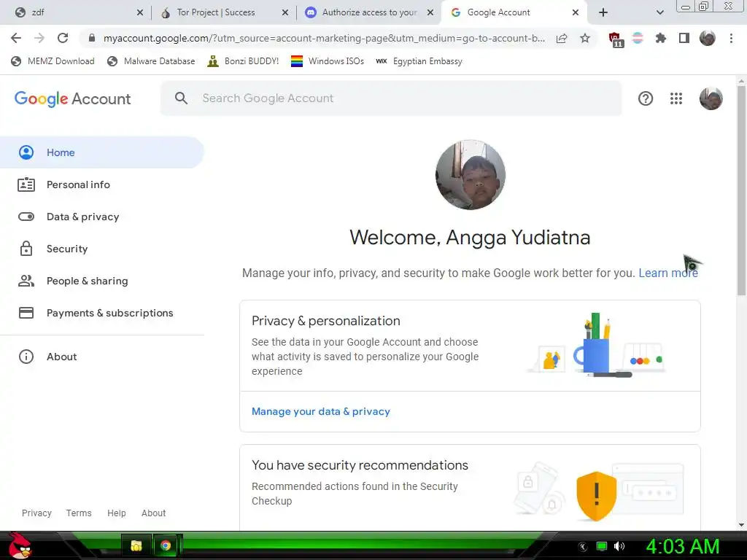Image resolution: width=747 pixels, height=560 pixels.
Task: Click Manage your data & privacy
Action: point(321,411)
